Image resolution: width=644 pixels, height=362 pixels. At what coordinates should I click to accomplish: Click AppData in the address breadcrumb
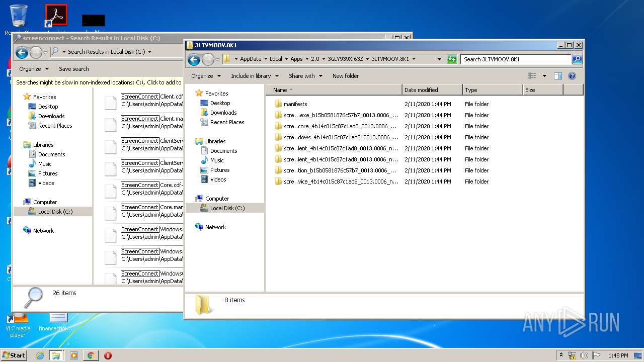pos(251,59)
